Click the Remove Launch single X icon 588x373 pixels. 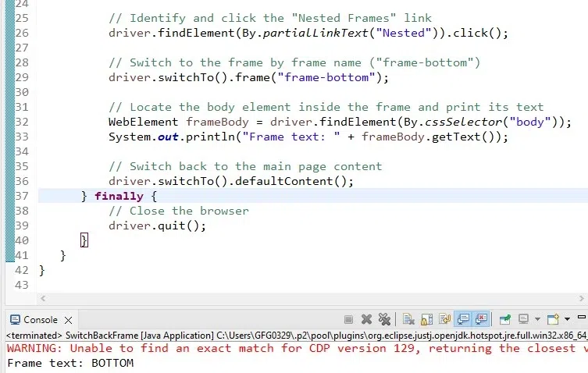coord(366,319)
